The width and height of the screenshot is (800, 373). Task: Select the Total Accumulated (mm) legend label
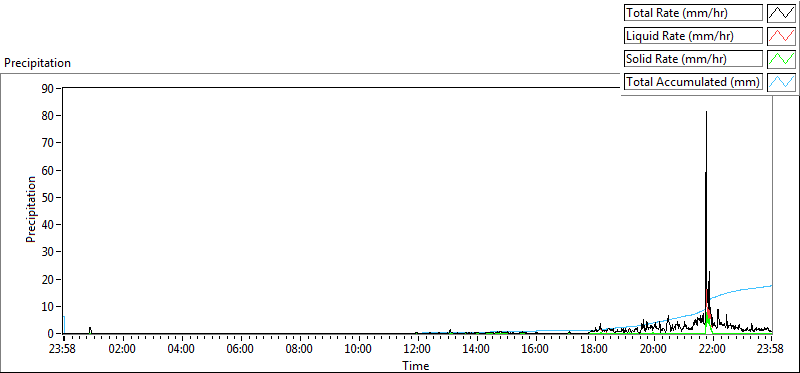coord(693,82)
